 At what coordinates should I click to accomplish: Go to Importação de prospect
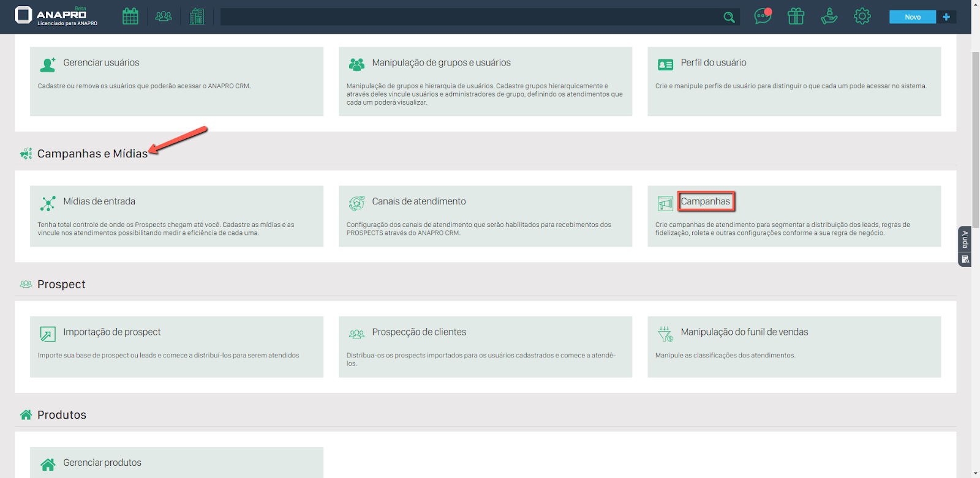coord(111,332)
